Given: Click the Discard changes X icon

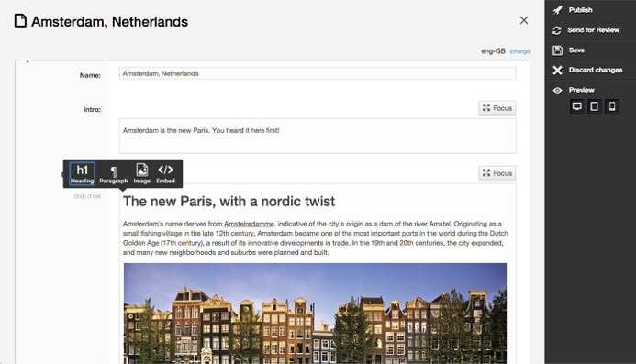Looking at the screenshot, I should [x=558, y=70].
